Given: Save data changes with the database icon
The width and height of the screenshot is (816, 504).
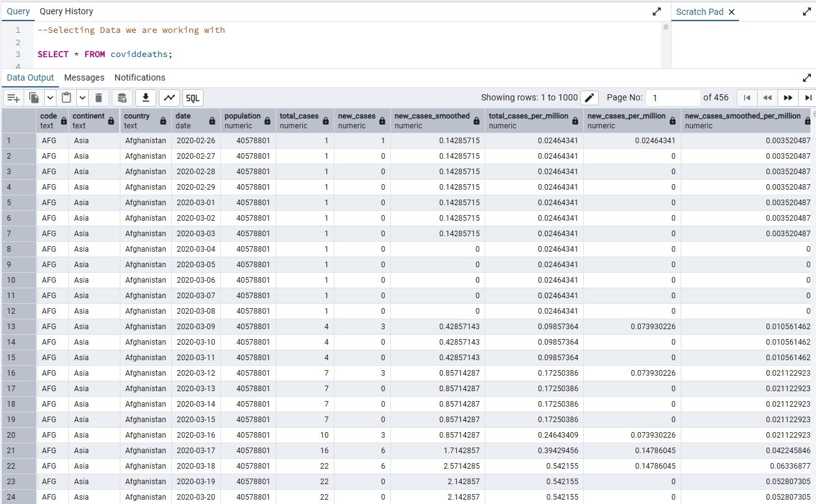Looking at the screenshot, I should (x=122, y=98).
